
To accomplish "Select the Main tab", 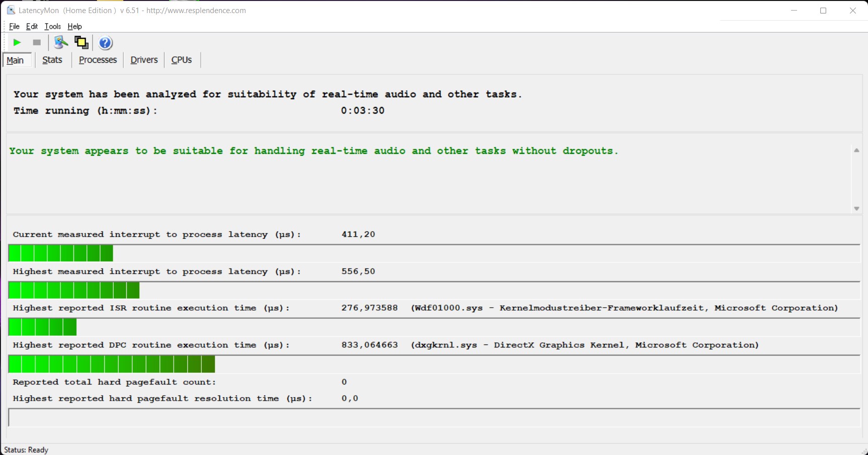I will click(x=15, y=60).
